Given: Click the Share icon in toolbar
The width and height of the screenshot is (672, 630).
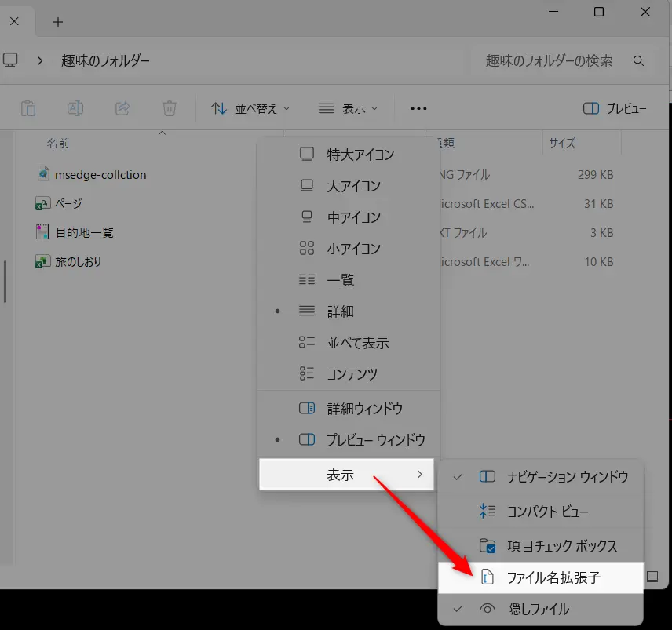Looking at the screenshot, I should (122, 108).
